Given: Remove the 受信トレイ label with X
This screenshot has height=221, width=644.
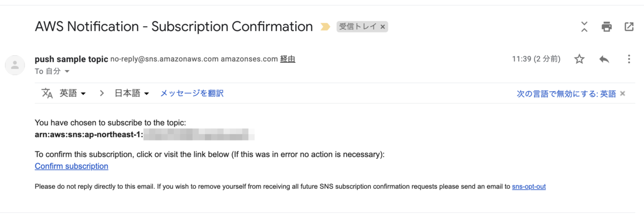Looking at the screenshot, I should [383, 26].
